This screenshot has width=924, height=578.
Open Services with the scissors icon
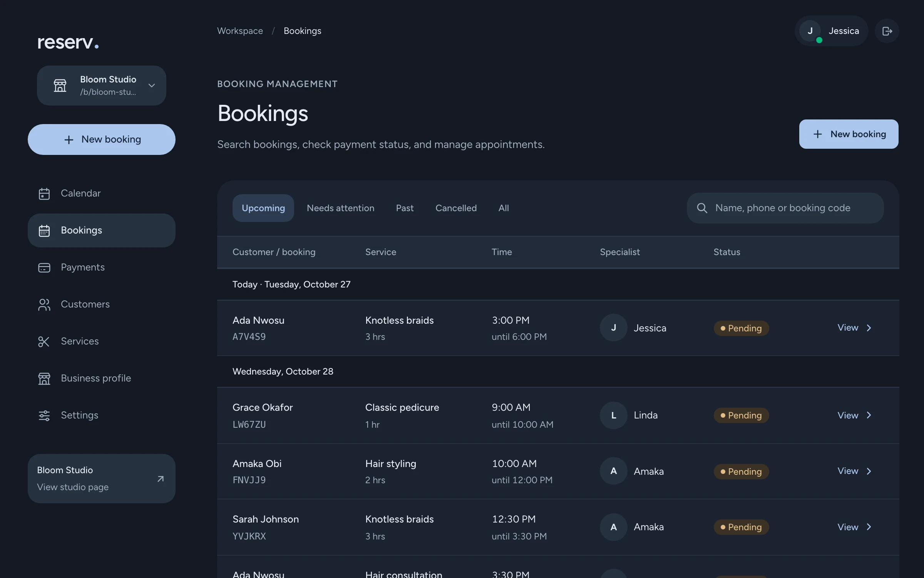coord(102,341)
